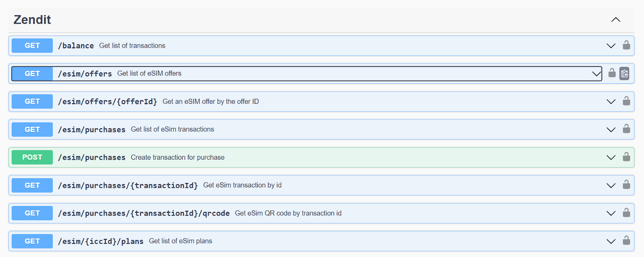The width and height of the screenshot is (644, 257).
Task: Expand the GET /esim/purchases endpoint arrow
Action: [611, 130]
